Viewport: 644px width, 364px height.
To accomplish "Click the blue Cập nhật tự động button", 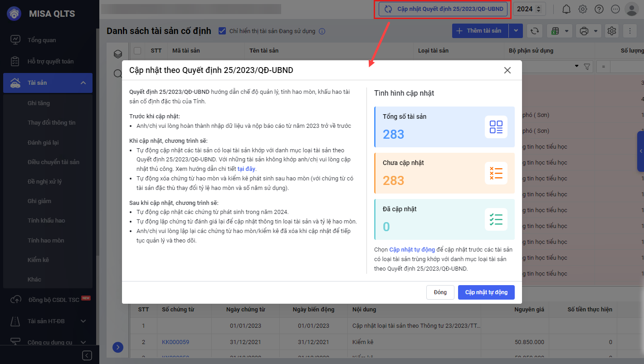I will [486, 292].
